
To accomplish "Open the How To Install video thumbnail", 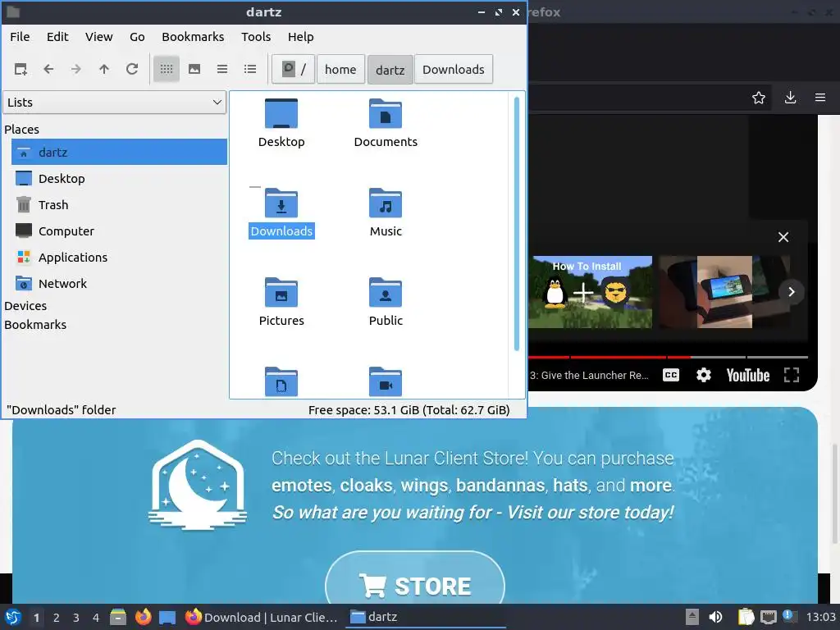I will tap(591, 292).
